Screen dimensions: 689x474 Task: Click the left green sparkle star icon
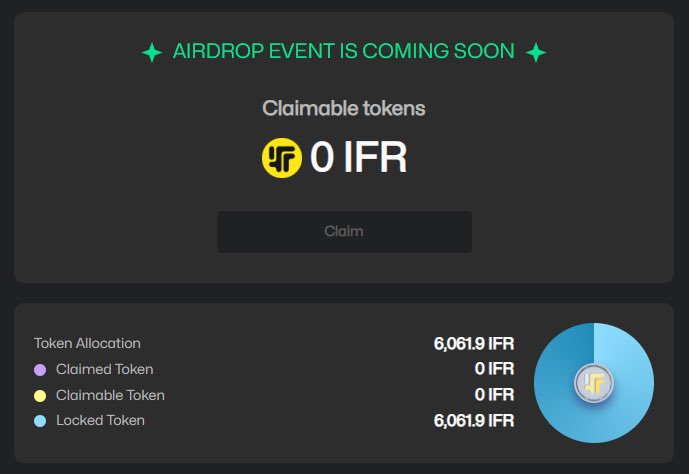coord(152,52)
